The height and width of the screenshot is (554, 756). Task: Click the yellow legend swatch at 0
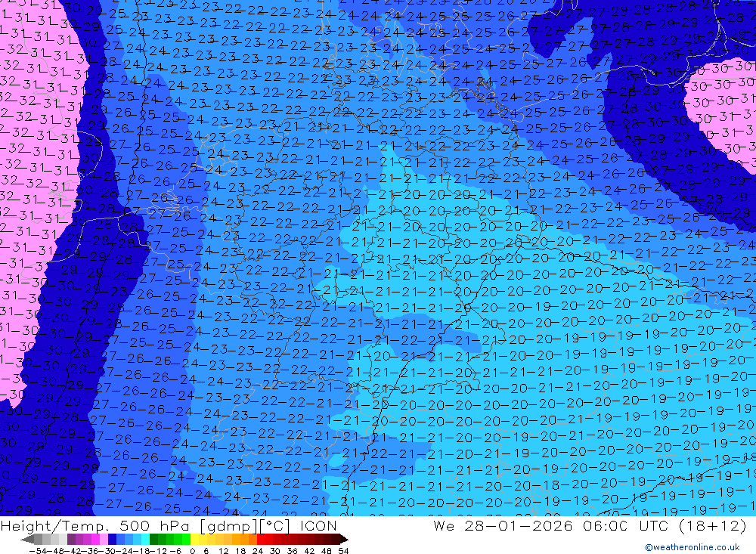pos(195,539)
